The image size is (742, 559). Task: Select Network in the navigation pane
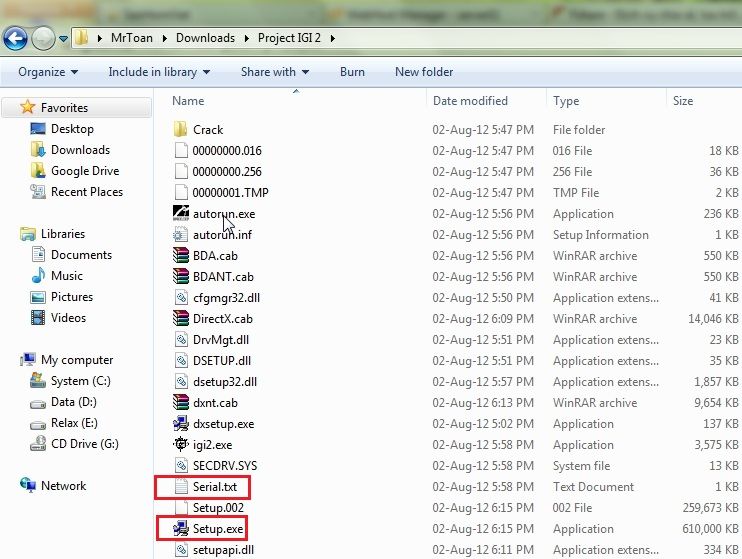63,486
